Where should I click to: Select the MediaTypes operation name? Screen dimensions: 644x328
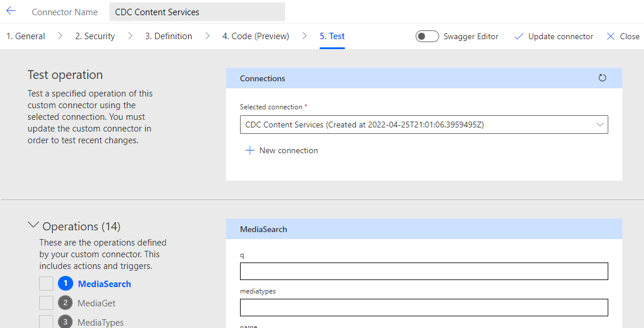(101, 323)
